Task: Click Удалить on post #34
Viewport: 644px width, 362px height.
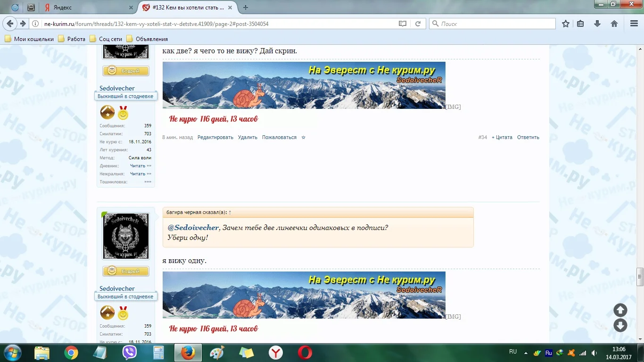Action: point(248,138)
